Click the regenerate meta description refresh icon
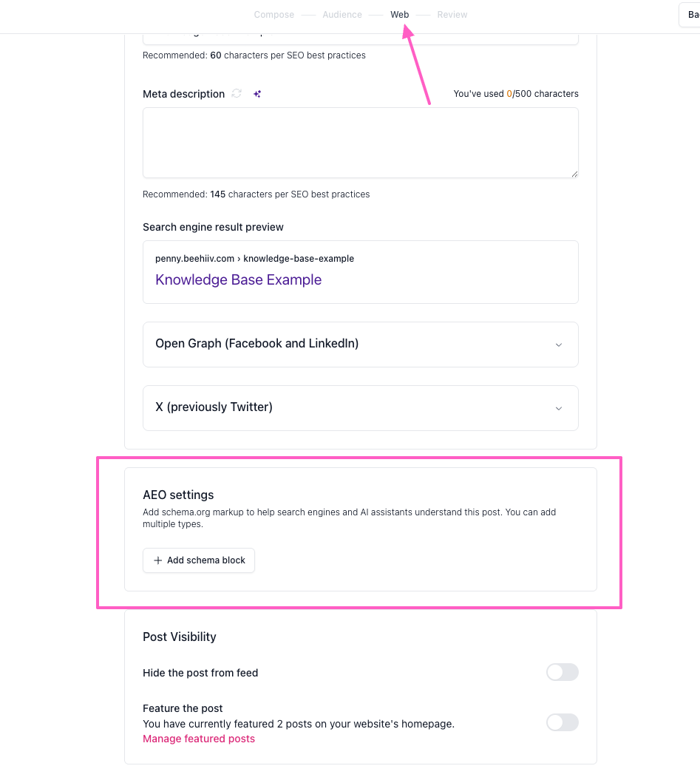Viewport: 700px width, 780px height. click(x=237, y=93)
